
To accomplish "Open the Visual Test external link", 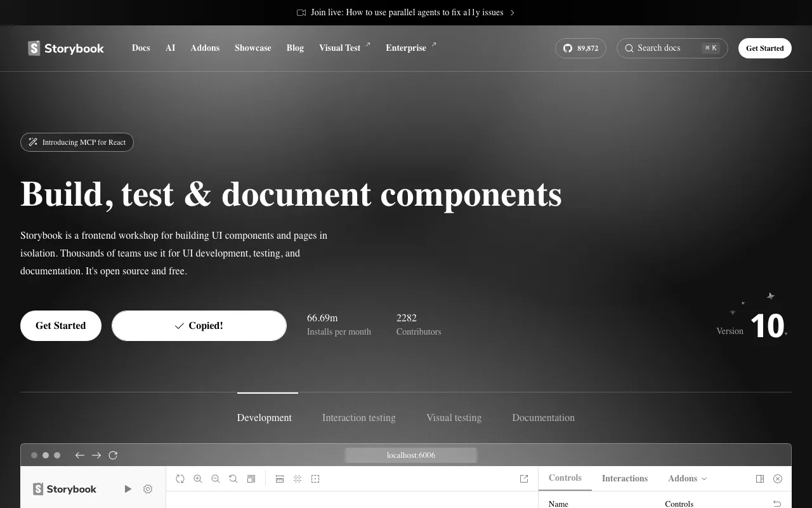I will 344,48.
